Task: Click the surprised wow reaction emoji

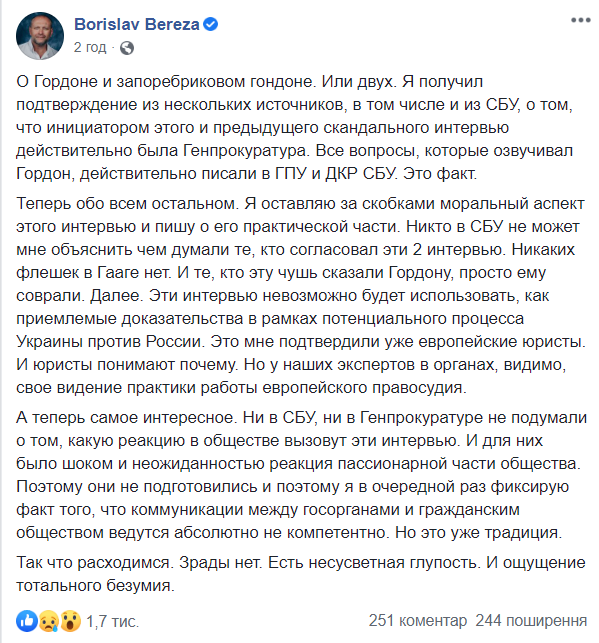Action: pyautogui.click(x=70, y=621)
